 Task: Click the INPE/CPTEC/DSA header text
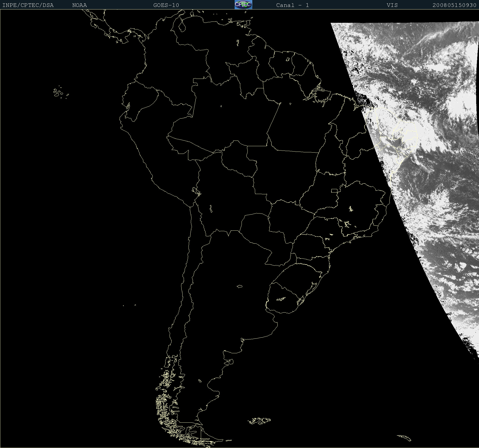[x=28, y=5]
